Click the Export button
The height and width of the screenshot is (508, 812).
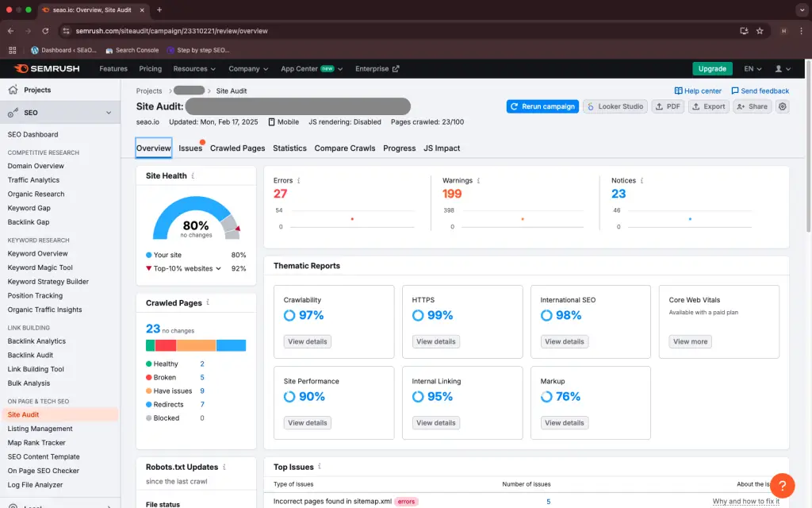708,106
